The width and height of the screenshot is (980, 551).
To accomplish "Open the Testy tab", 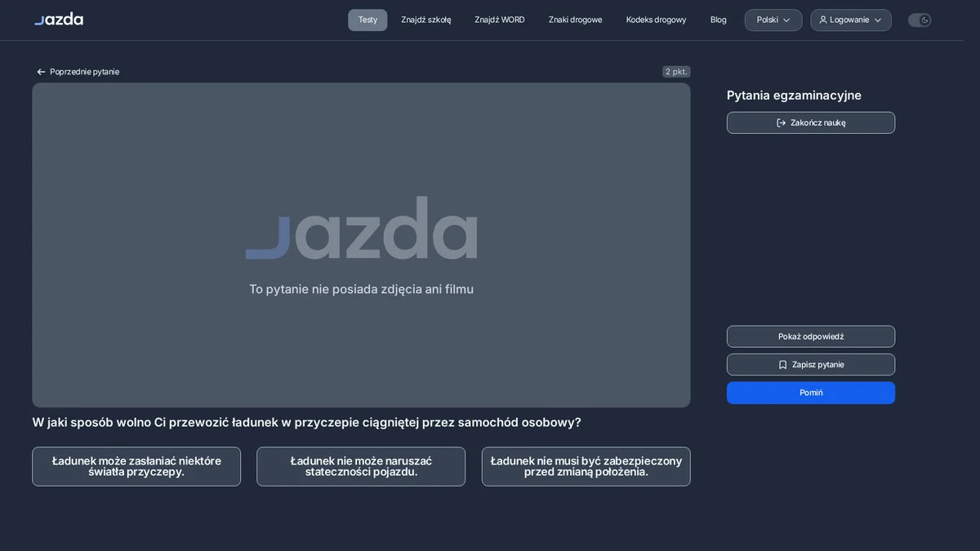I will click(x=367, y=20).
